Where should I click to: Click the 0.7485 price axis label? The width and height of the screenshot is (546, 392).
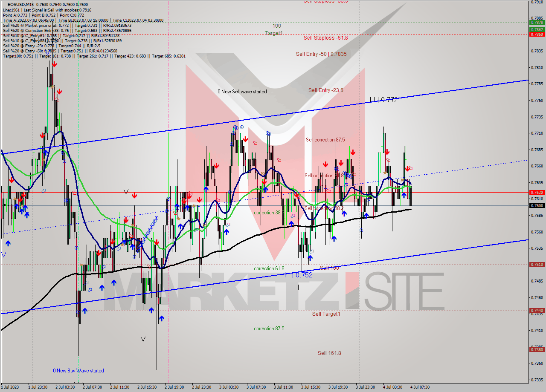(537, 281)
